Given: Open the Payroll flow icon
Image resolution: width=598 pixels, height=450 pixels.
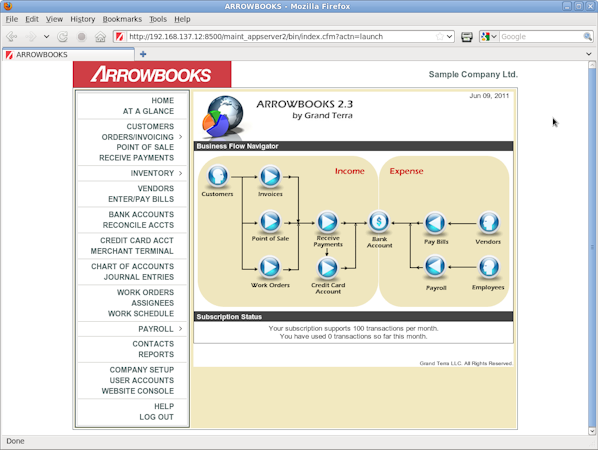Looking at the screenshot, I should [435, 266].
